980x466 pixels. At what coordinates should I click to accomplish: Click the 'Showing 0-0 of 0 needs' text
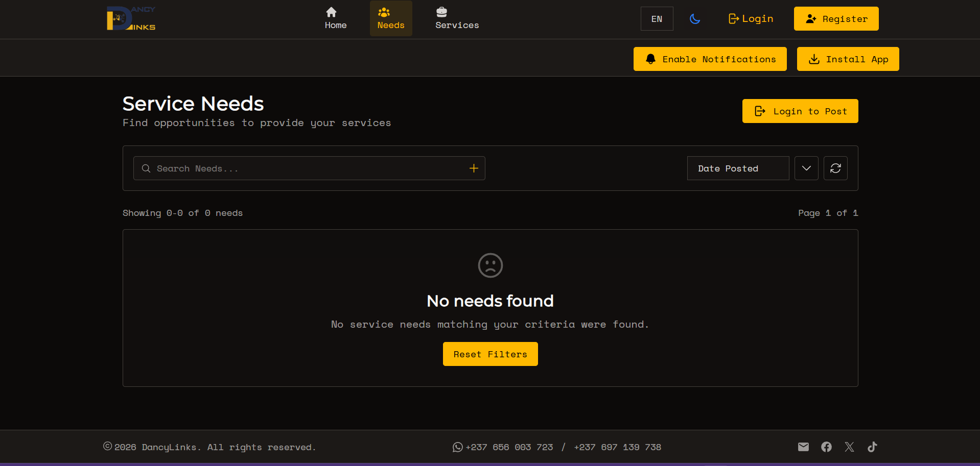coord(182,213)
